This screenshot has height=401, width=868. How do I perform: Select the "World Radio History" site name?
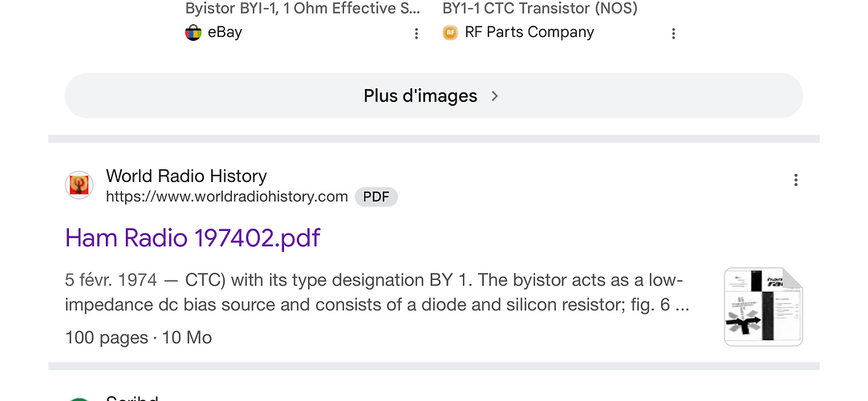186,176
